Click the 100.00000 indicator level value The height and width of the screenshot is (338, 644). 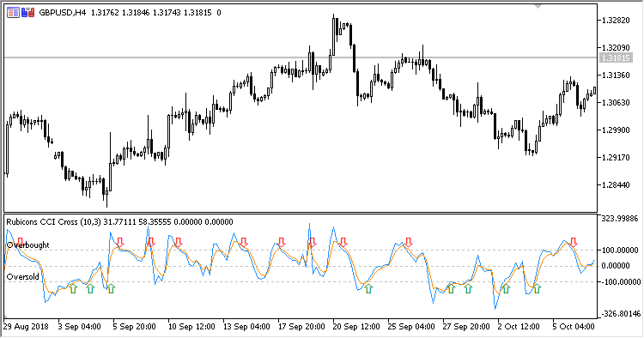[621, 250]
